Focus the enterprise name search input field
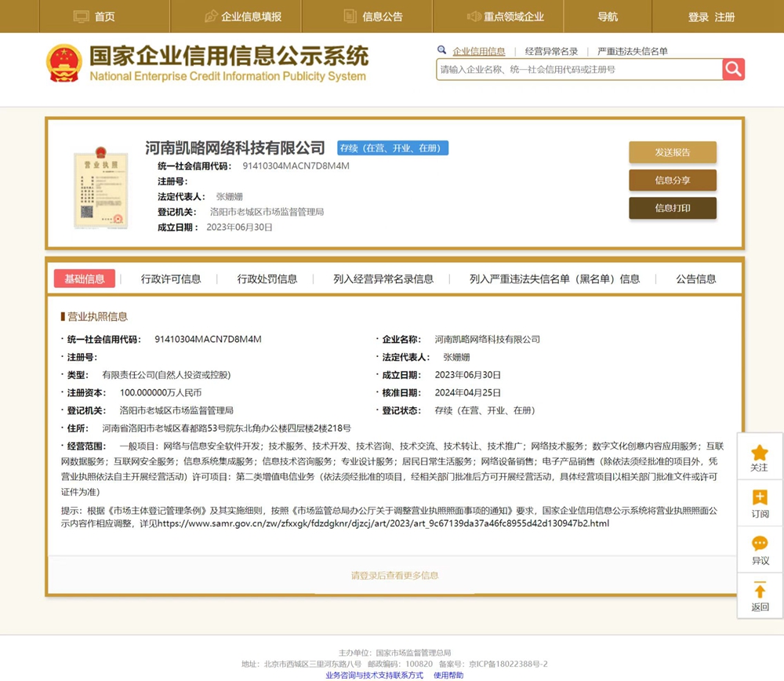This screenshot has height=681, width=784. click(x=579, y=70)
